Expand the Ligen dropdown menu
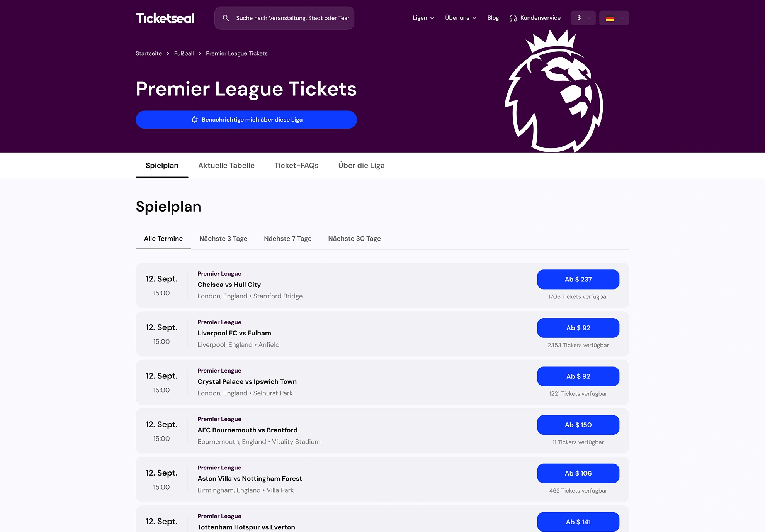 [x=423, y=18]
